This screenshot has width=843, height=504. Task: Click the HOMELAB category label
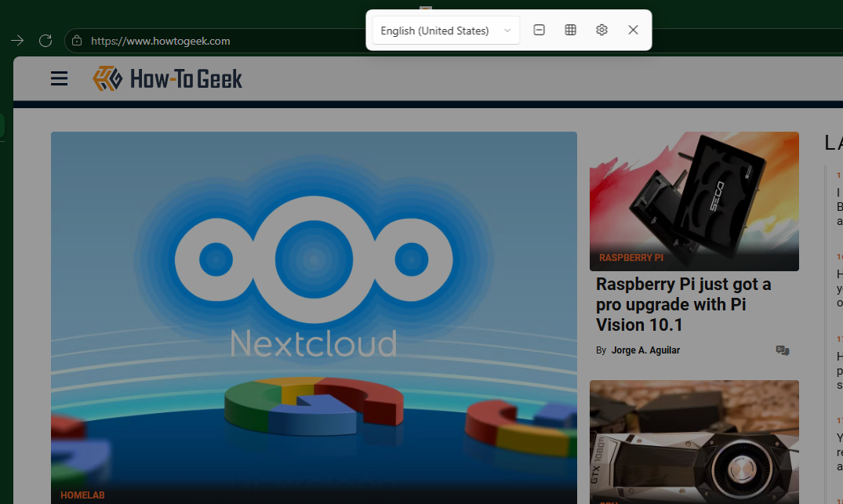click(82, 495)
